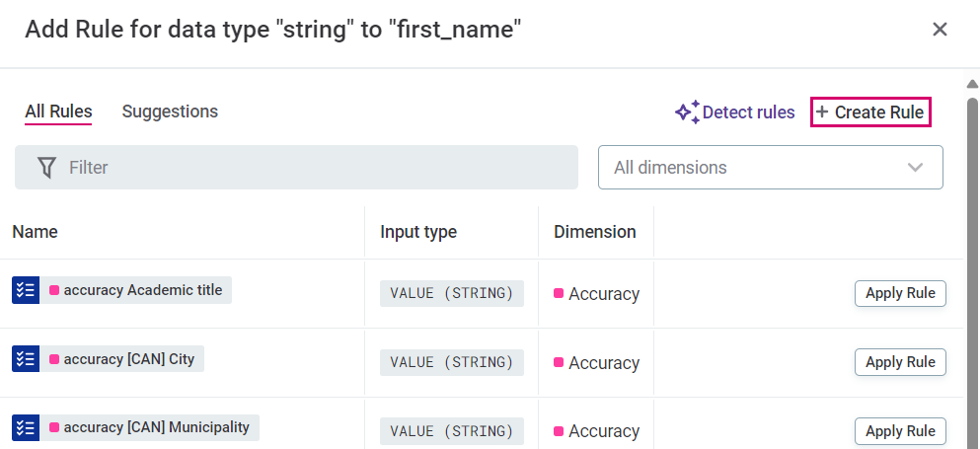The height and width of the screenshot is (449, 980).
Task: Apply Rule for accuracy Academic title
Action: tap(900, 293)
